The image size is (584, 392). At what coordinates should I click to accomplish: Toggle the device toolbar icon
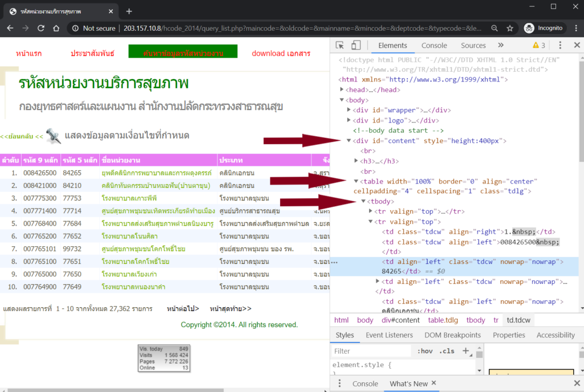coord(356,46)
